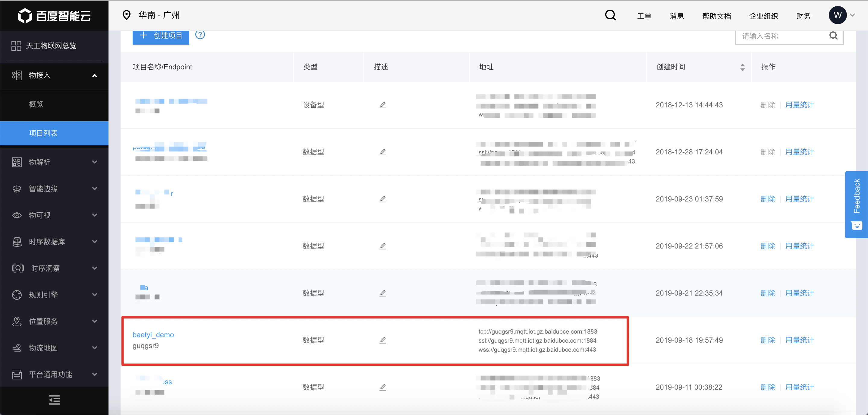Image resolution: width=868 pixels, height=415 pixels.
Task: Open the Feedback side tab
Action: (856, 204)
